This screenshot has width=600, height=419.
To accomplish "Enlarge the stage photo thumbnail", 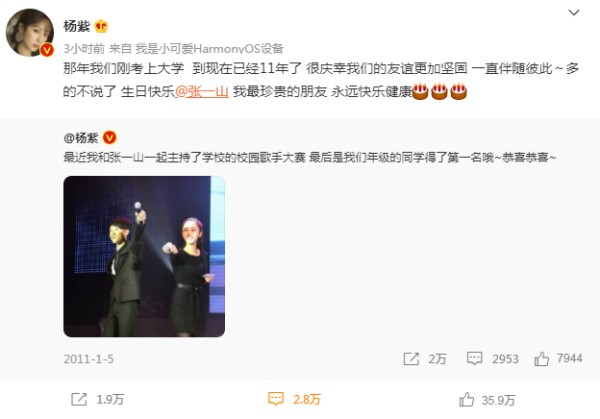I will [144, 256].
